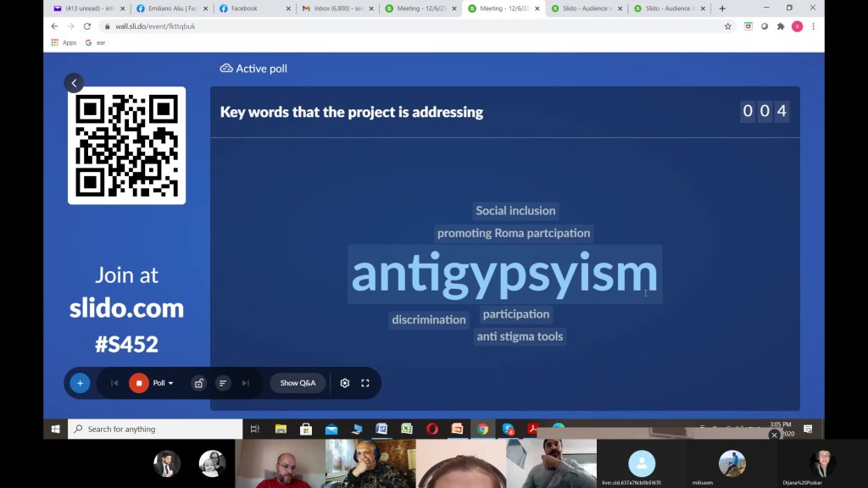Viewport: 868px width, 488px height.
Task: Toggle the poll lock icon
Action: click(x=198, y=383)
